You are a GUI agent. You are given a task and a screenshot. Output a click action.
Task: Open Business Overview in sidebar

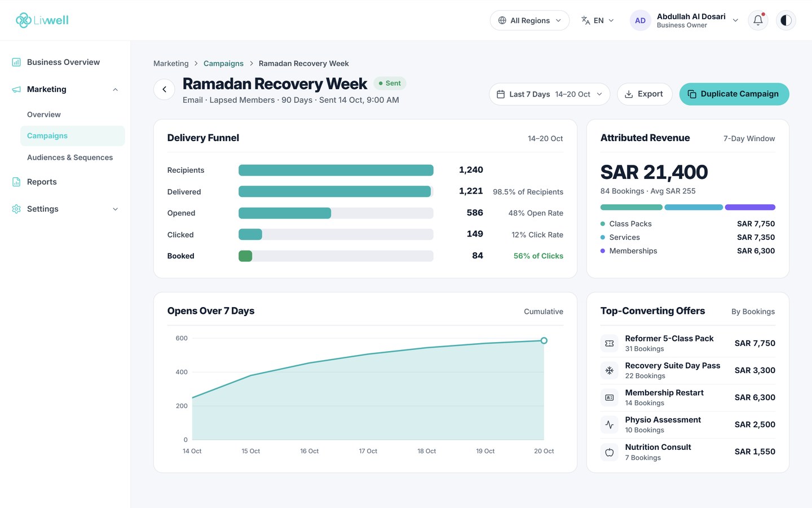tap(65, 62)
